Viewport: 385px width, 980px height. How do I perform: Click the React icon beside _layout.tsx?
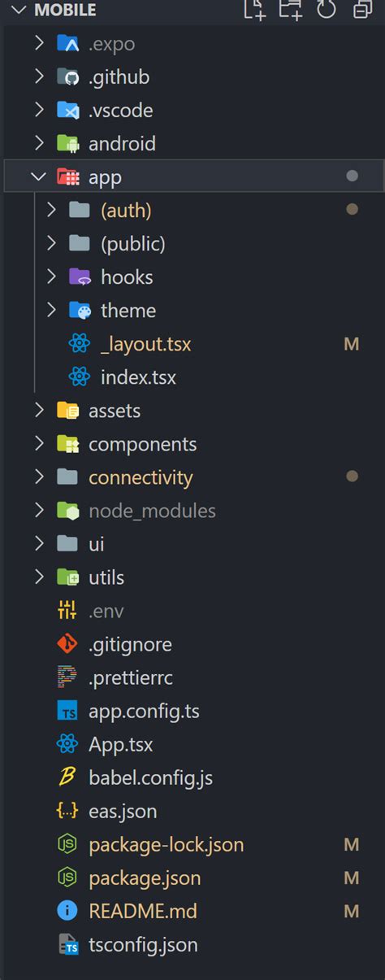[80, 344]
